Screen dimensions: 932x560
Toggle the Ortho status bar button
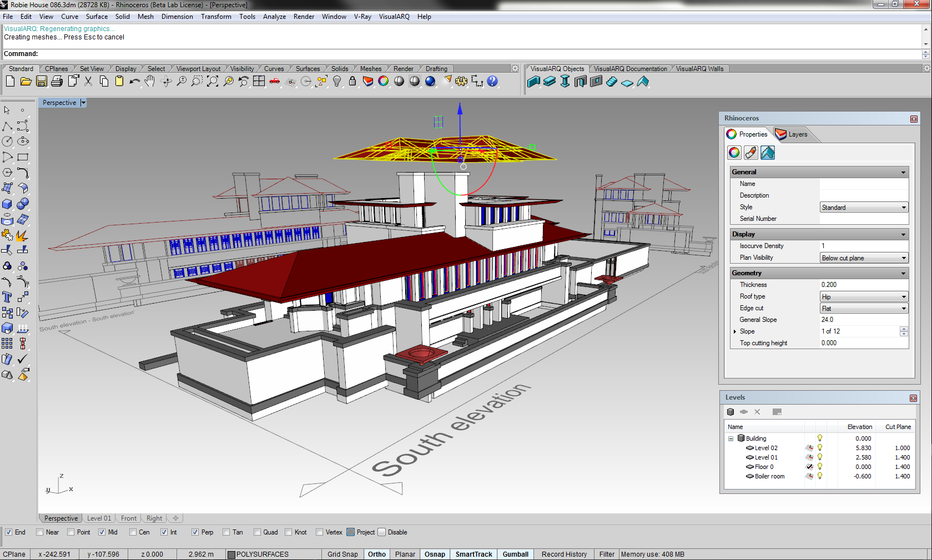pos(377,554)
